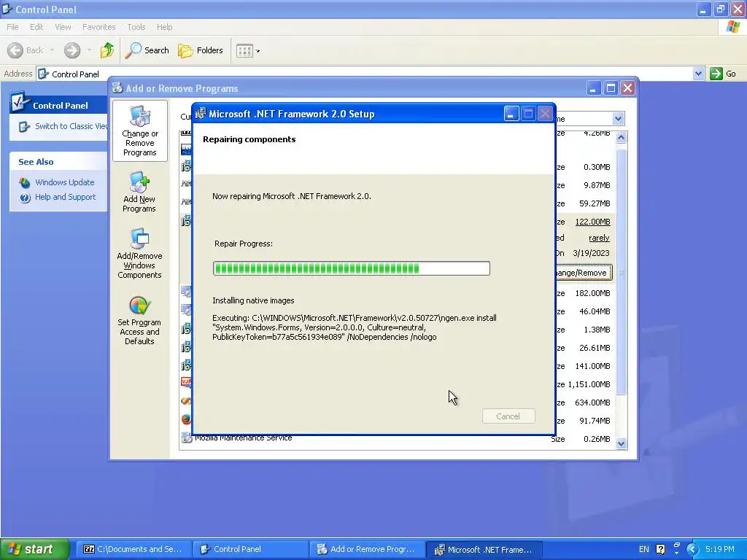Click the EN language indicator in tray
The height and width of the screenshot is (560, 747).
pos(643,549)
